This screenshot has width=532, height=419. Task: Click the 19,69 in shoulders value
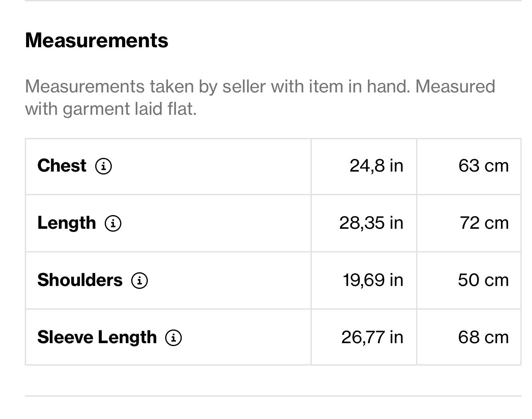click(x=373, y=280)
